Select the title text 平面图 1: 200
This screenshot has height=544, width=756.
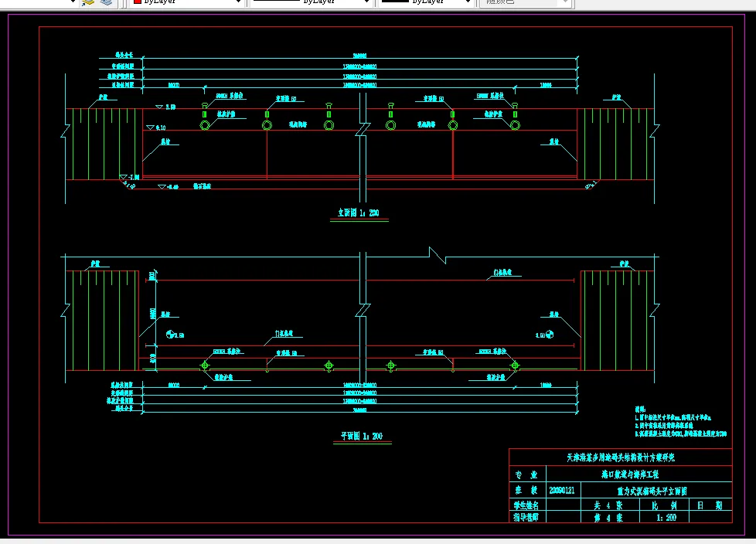point(362,436)
